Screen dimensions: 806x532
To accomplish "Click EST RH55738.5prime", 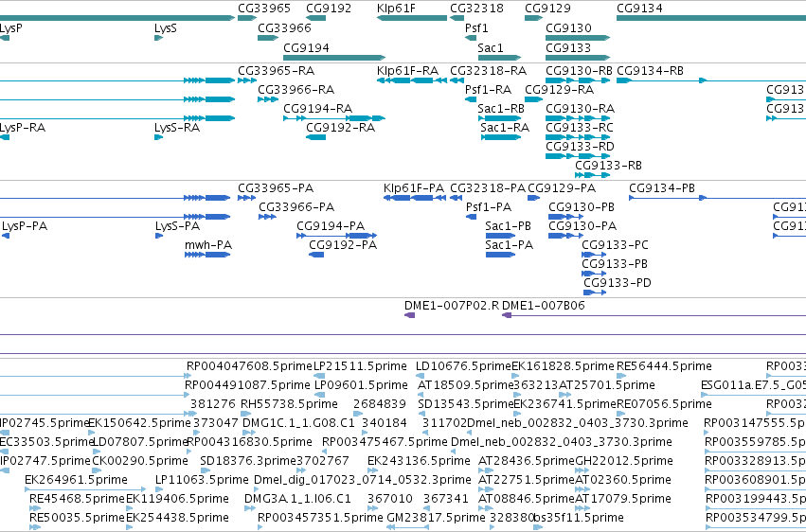I will click(289, 404).
